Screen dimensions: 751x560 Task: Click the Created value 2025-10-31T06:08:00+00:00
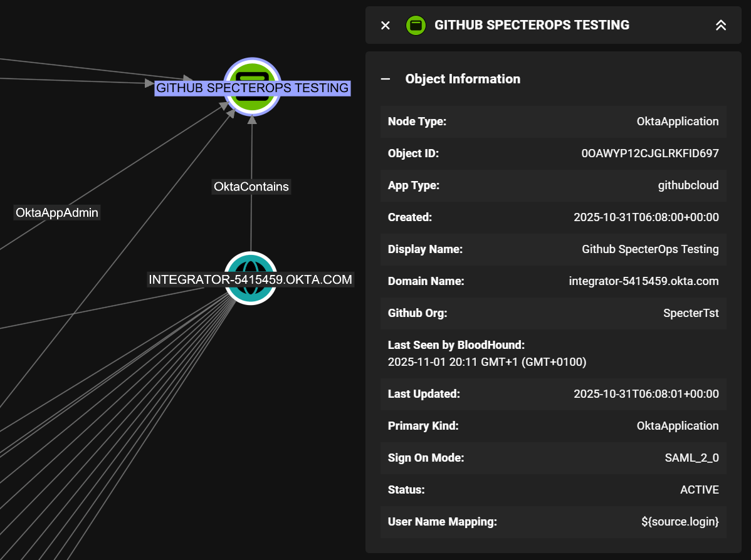point(646,217)
